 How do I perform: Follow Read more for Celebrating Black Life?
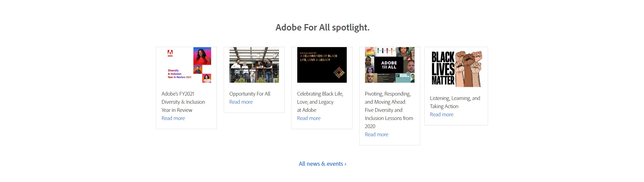click(x=309, y=118)
